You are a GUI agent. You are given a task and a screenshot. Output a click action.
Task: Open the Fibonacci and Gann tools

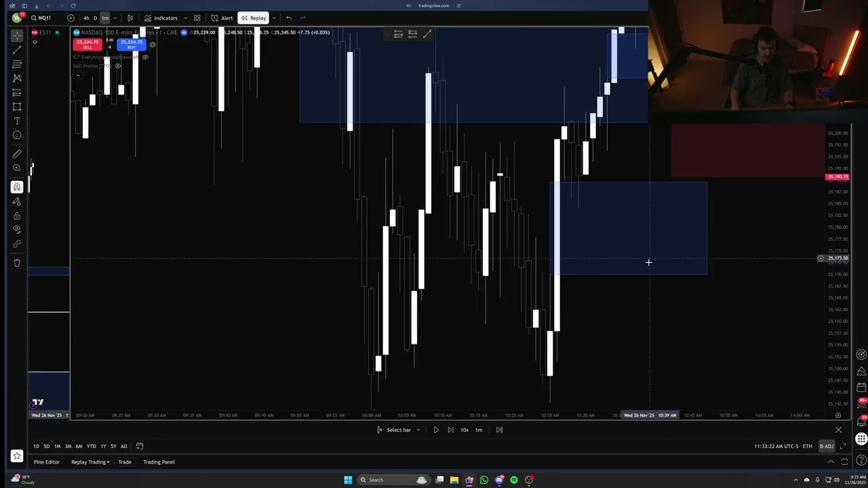point(17,64)
